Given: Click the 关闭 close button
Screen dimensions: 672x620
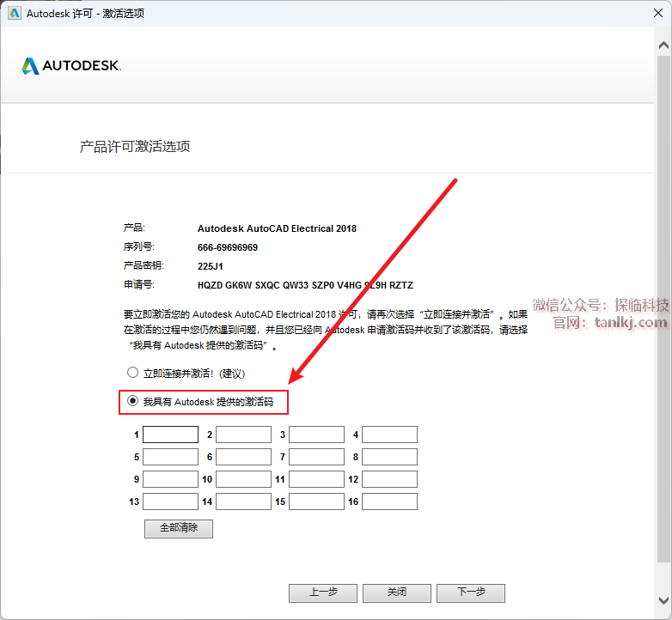Looking at the screenshot, I should (397, 593).
